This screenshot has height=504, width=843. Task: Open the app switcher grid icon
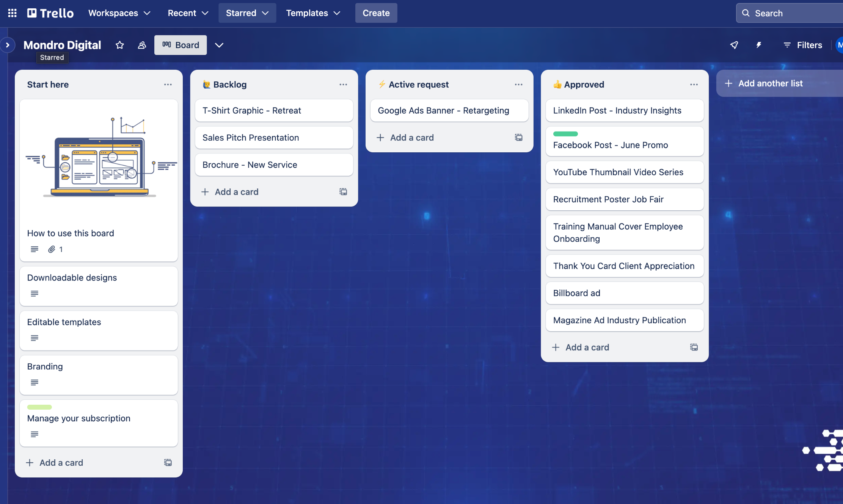[x=12, y=13]
